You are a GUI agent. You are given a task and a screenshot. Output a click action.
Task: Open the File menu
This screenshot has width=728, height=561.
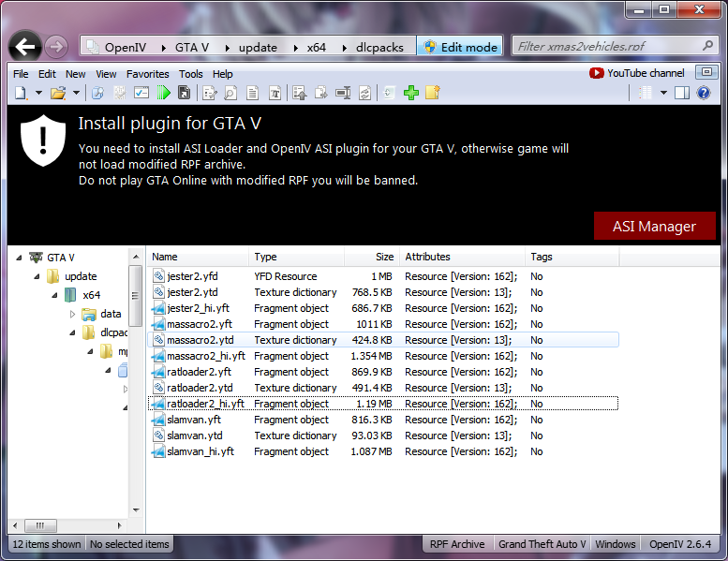click(21, 74)
